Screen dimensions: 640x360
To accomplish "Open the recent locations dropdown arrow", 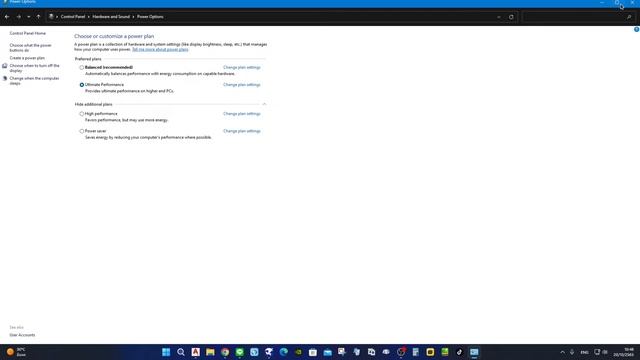I will [29, 17].
